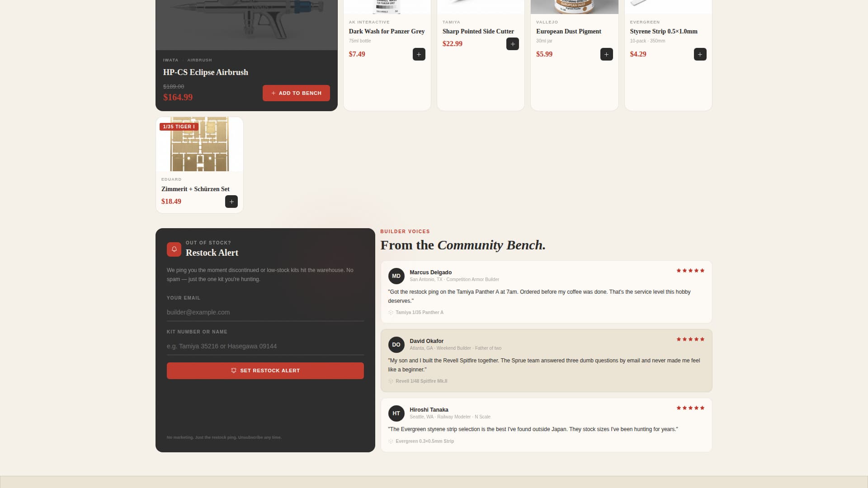Click the star rating on Marcus Delgado's review
The width and height of the screenshot is (868, 488).
tap(690, 271)
